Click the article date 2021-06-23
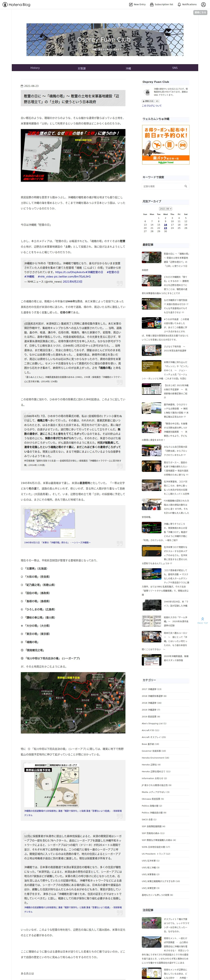 [31, 86]
